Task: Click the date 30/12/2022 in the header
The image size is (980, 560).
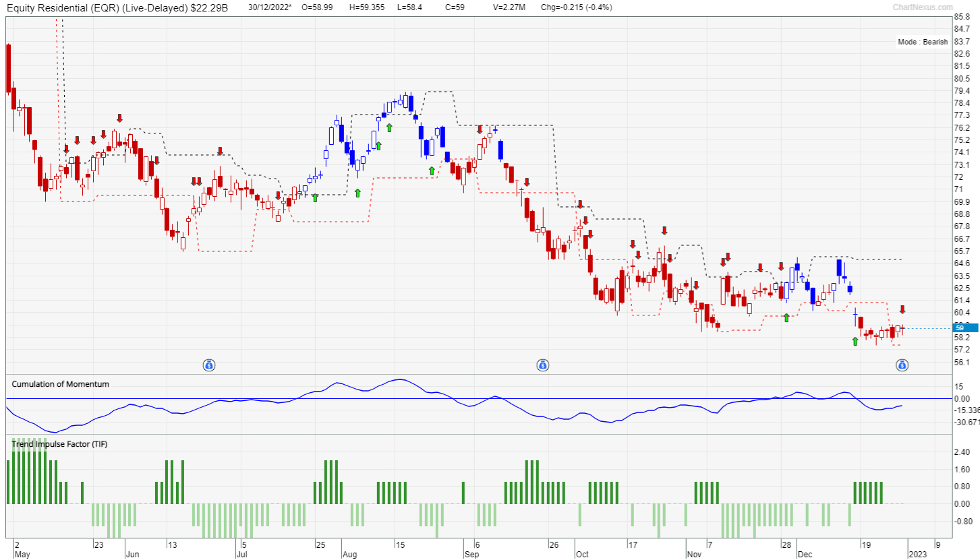Action: (270, 7)
